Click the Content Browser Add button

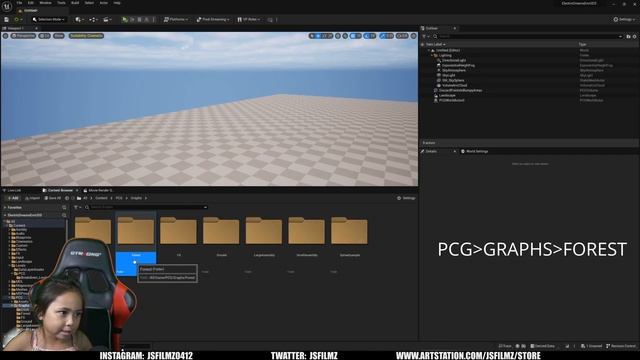pyautogui.click(x=13, y=198)
